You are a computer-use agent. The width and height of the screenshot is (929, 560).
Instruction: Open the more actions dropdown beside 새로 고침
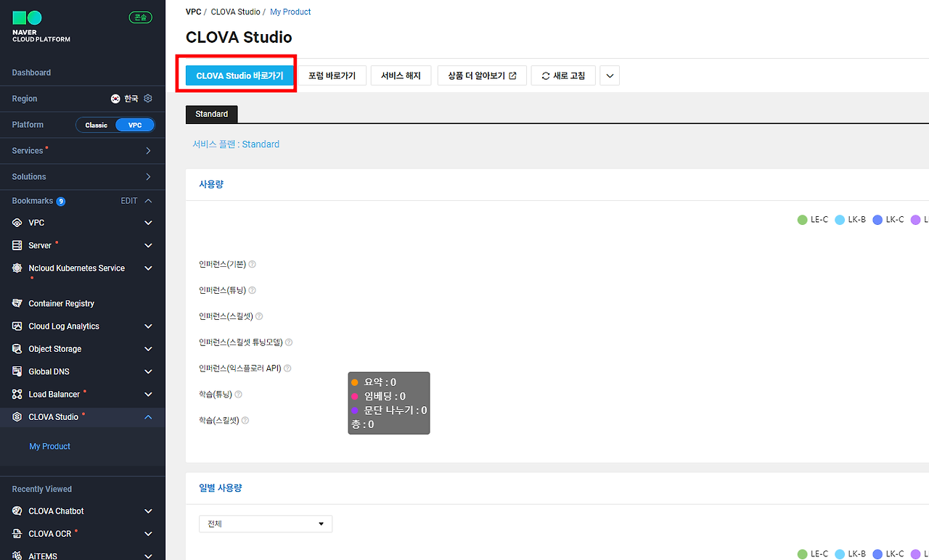[610, 75]
